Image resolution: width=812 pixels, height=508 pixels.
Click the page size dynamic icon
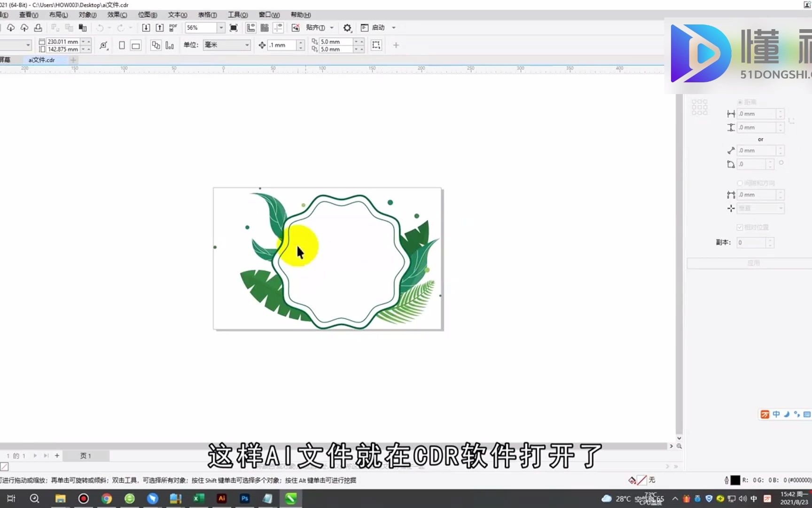tap(103, 45)
